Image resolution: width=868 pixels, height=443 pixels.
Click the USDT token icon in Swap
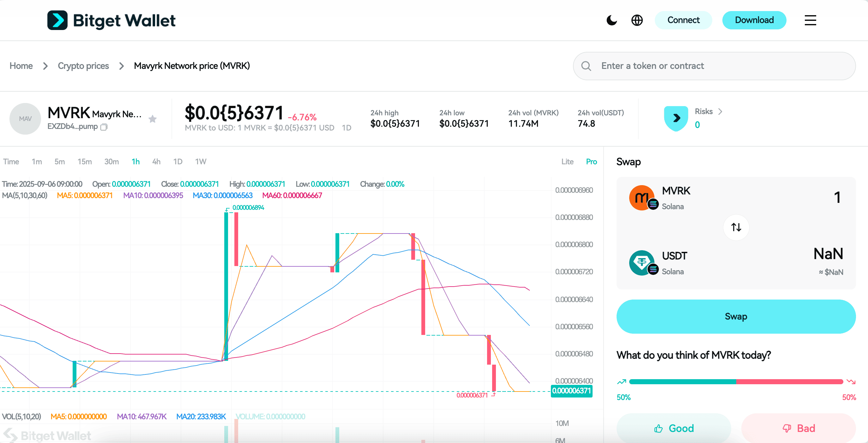pos(642,263)
